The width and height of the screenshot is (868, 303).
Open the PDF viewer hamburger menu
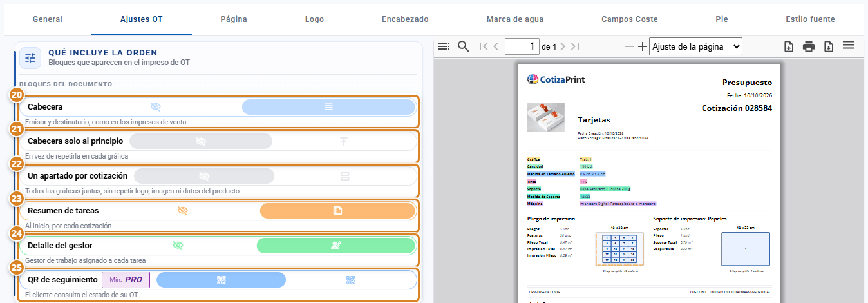(x=849, y=45)
